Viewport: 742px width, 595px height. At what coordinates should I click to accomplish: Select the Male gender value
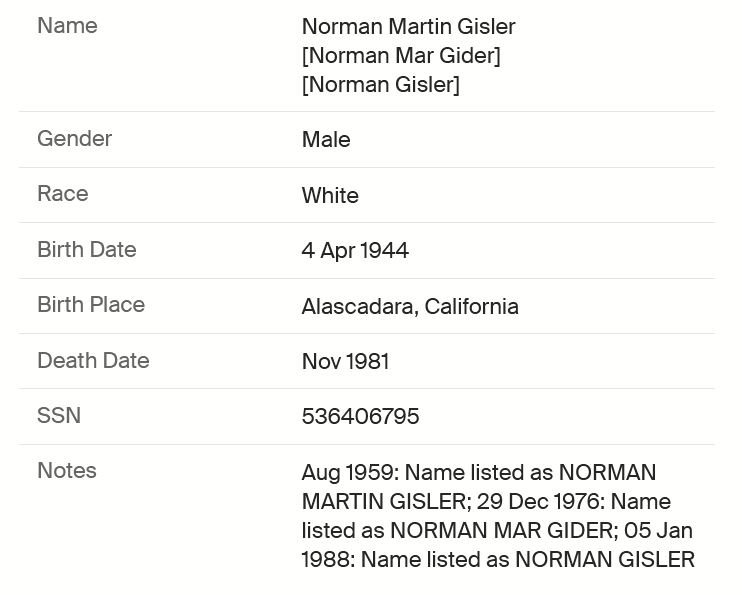point(326,140)
